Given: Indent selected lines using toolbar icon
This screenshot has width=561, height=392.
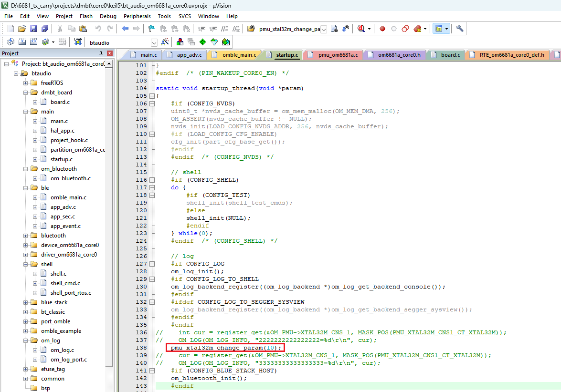Looking at the screenshot, I should (202, 29).
